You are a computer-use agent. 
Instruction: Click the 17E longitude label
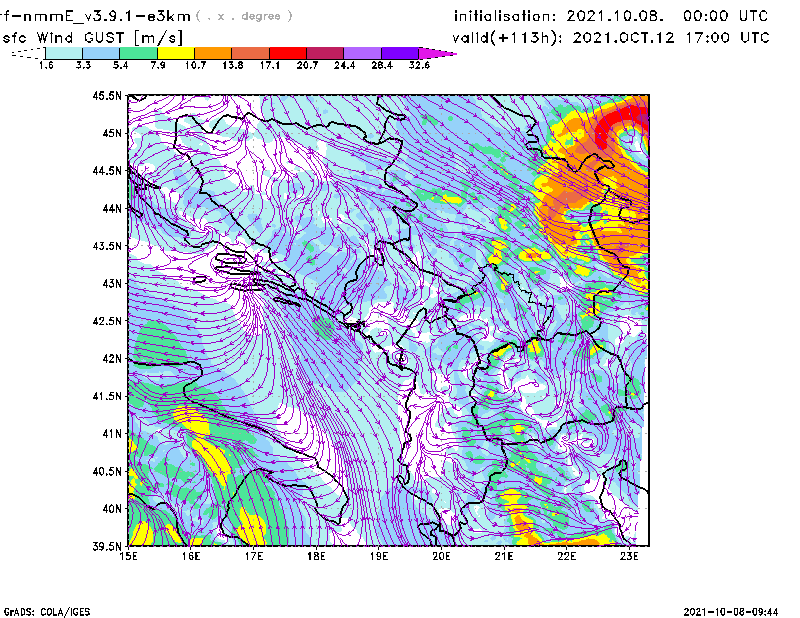[x=254, y=556]
